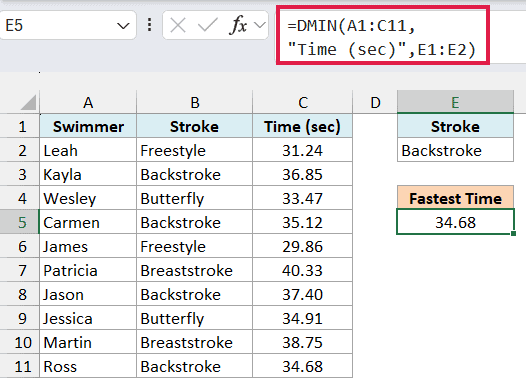
Task: Select the Backstroke criteria cell in column E
Action: [455, 150]
